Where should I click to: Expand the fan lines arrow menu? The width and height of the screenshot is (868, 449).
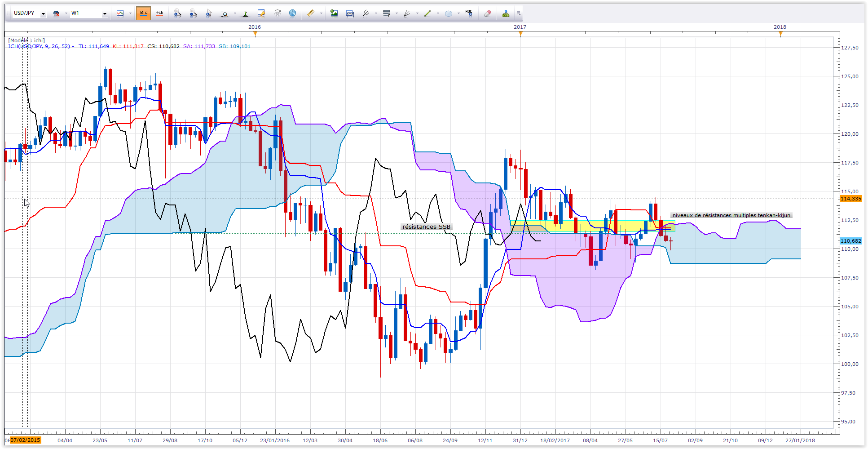click(418, 13)
